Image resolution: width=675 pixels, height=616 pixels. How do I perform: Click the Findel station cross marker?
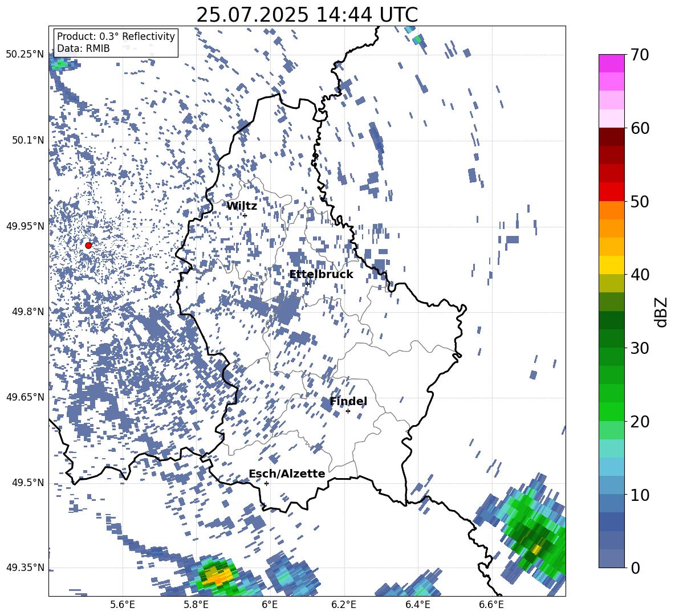click(348, 411)
